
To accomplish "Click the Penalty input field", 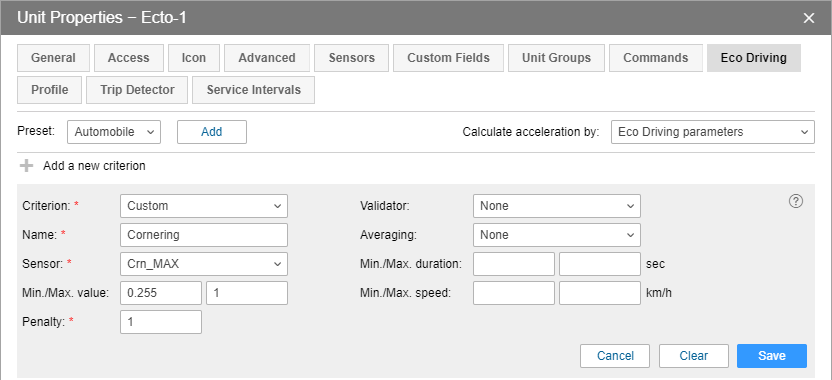I will click(161, 322).
